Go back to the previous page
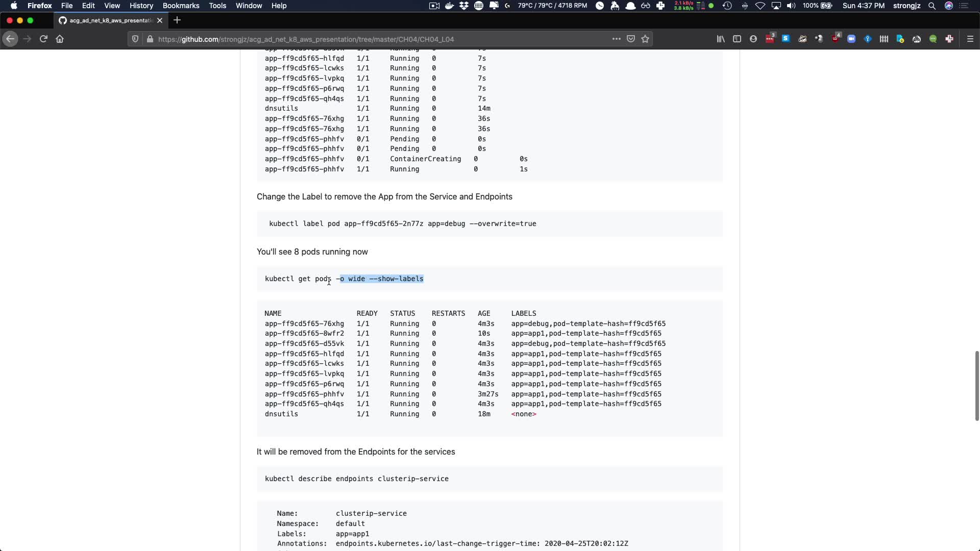 point(10,39)
